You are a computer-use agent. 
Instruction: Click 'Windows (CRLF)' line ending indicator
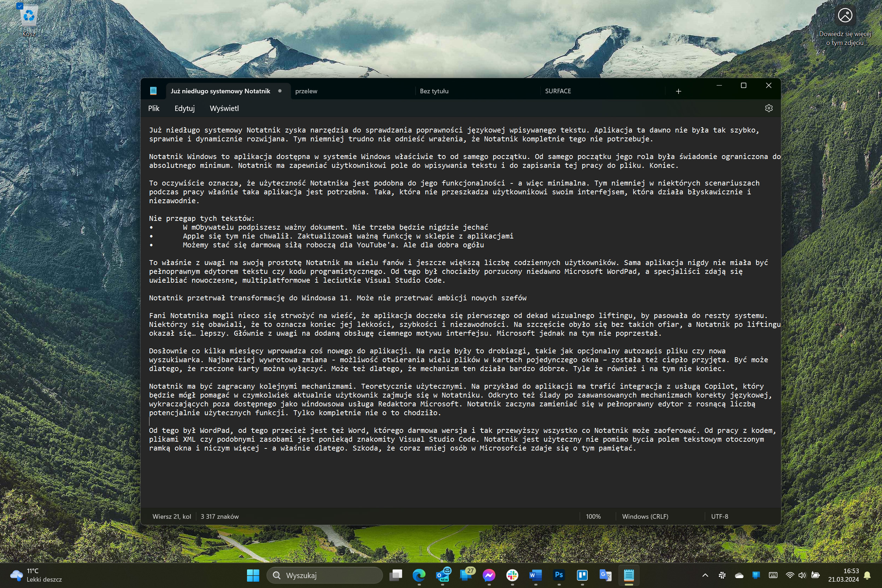pyautogui.click(x=645, y=516)
